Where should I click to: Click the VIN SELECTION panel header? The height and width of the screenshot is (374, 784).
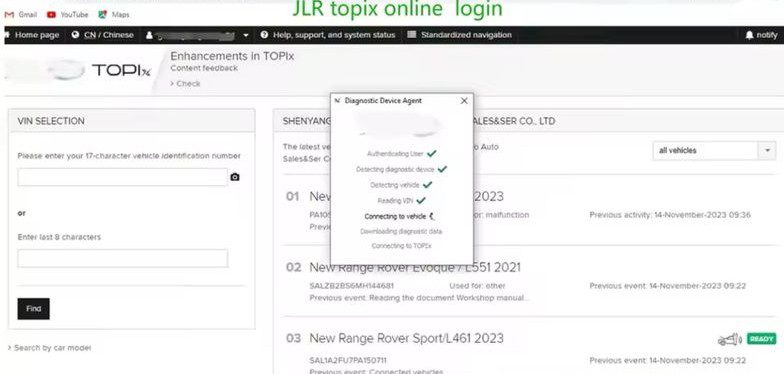132,121
